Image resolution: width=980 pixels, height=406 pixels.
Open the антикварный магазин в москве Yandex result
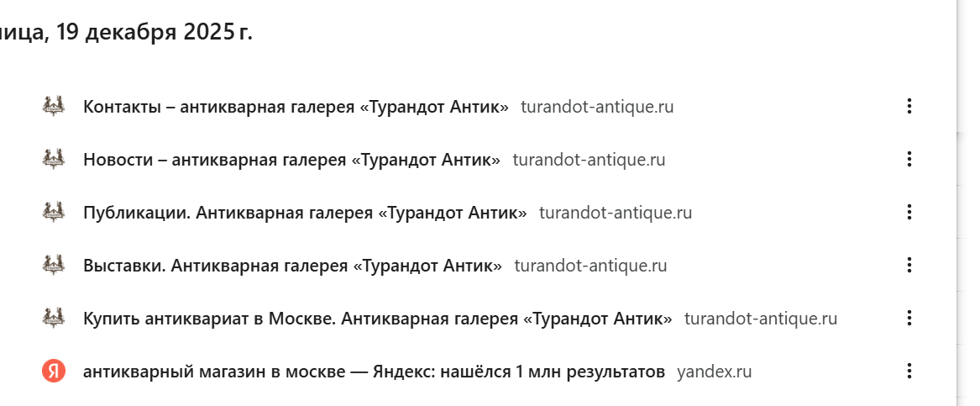(x=374, y=371)
